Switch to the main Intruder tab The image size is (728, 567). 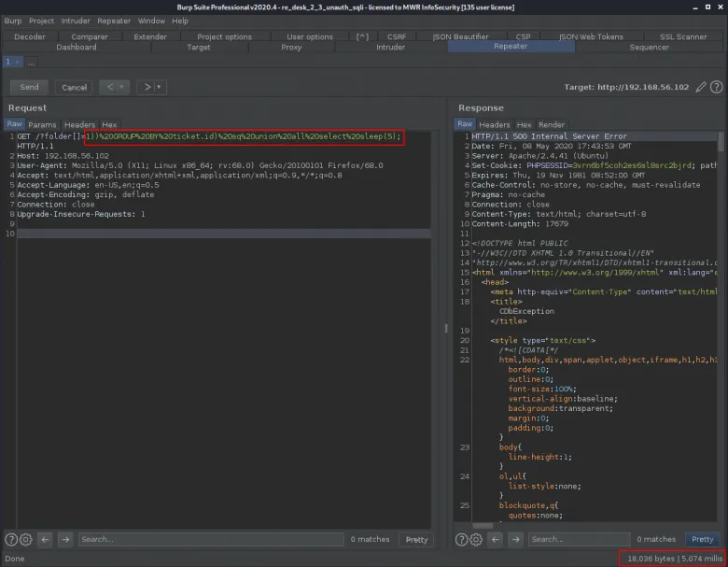(x=390, y=47)
